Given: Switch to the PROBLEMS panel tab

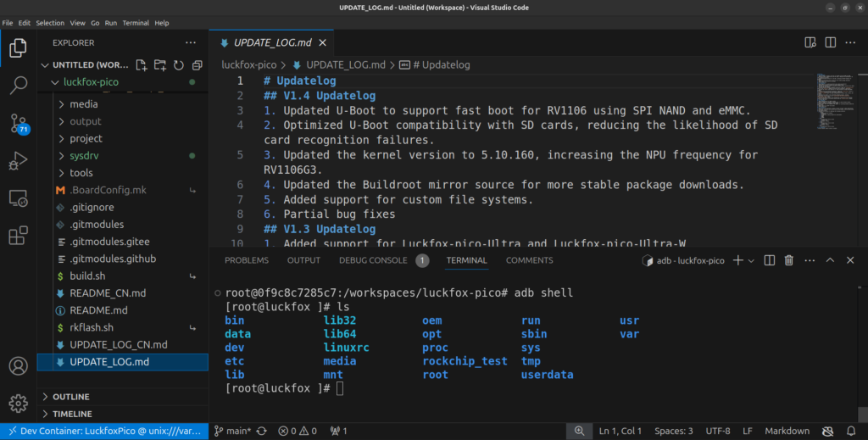Looking at the screenshot, I should [x=247, y=260].
